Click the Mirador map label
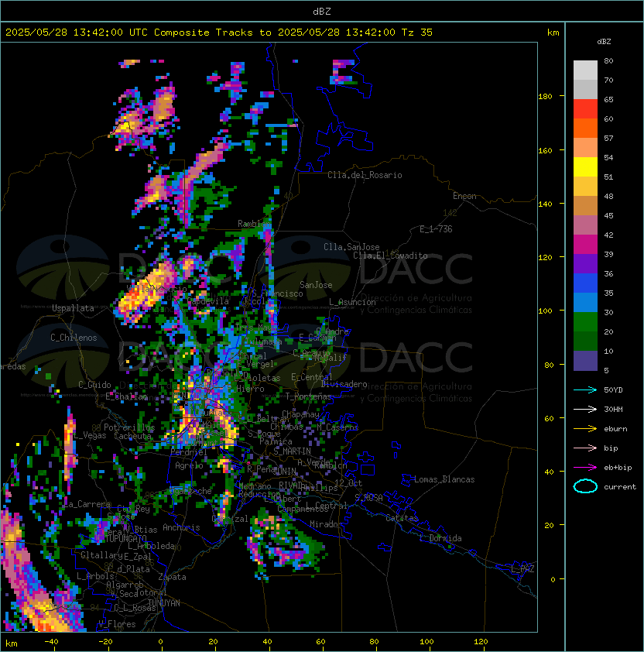Screen dimensions: 644x652 click(x=326, y=524)
